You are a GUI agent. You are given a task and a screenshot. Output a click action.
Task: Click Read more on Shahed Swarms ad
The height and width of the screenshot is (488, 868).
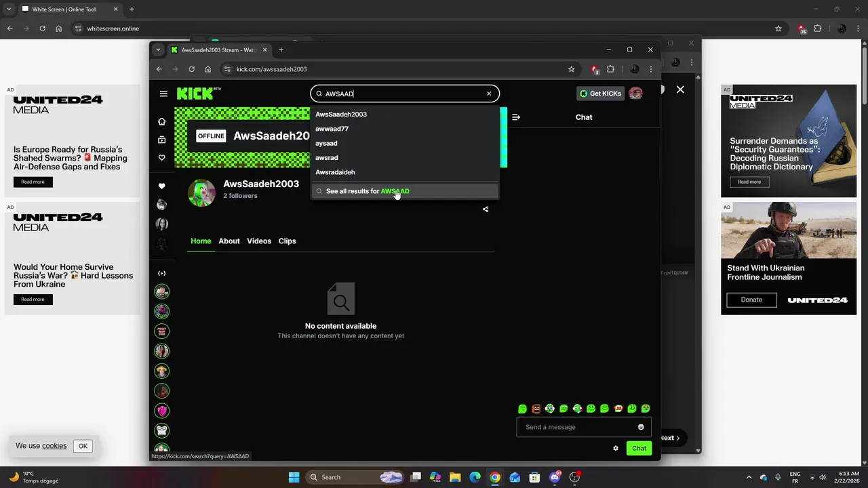[33, 182]
